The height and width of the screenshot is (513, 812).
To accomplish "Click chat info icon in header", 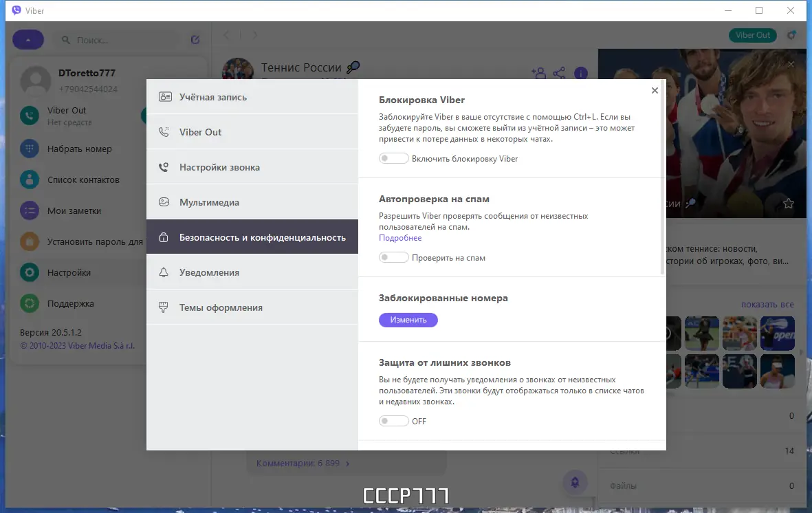I will [x=581, y=74].
